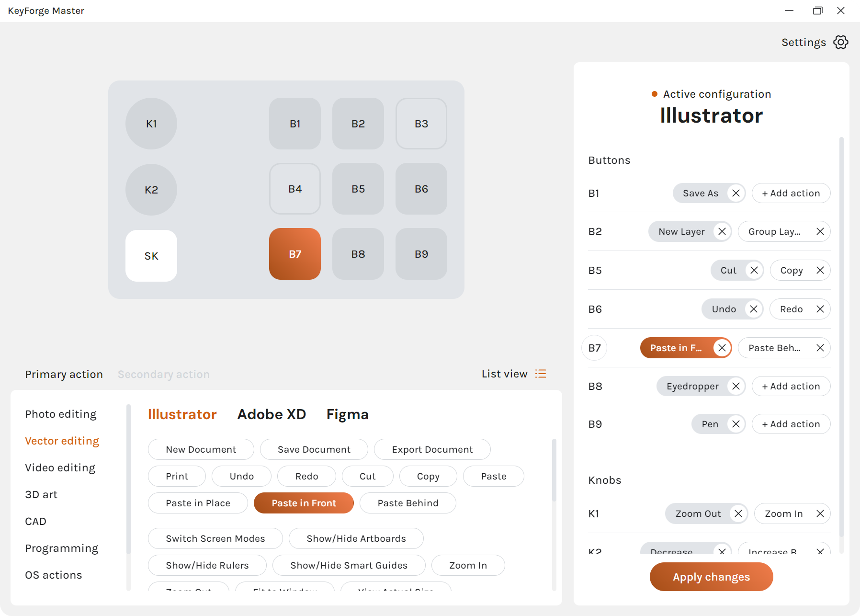860x616 pixels.
Task: Pick the Paste Behind action chip
Action: 408,503
